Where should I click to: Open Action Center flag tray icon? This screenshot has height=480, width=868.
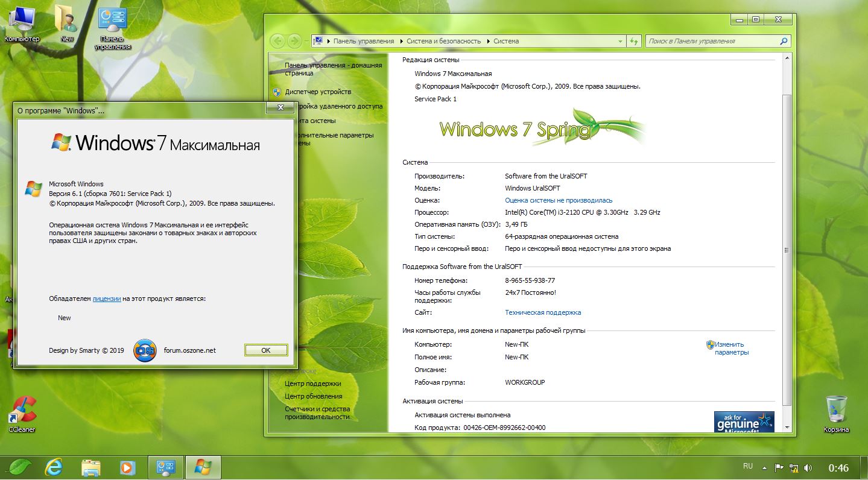click(779, 468)
